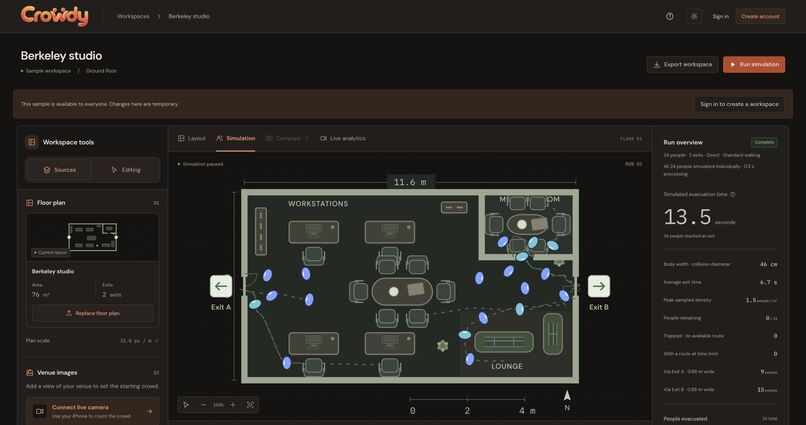
Task: Click the Venue images section icon
Action: pos(29,373)
